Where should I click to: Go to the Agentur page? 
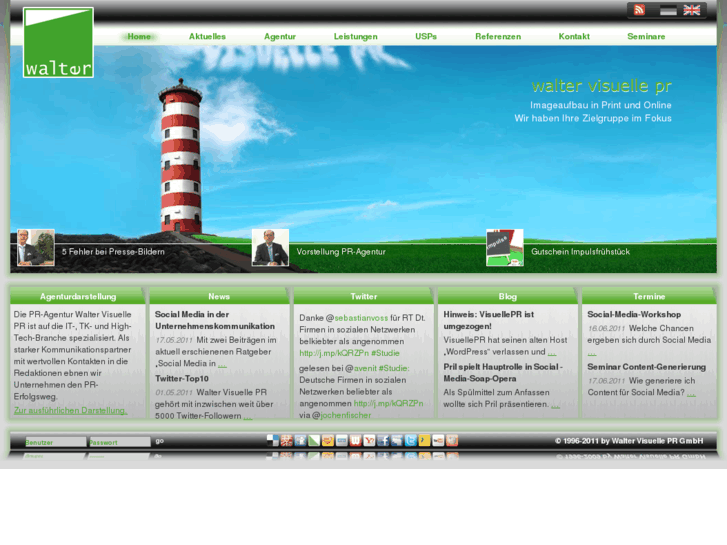point(280,36)
